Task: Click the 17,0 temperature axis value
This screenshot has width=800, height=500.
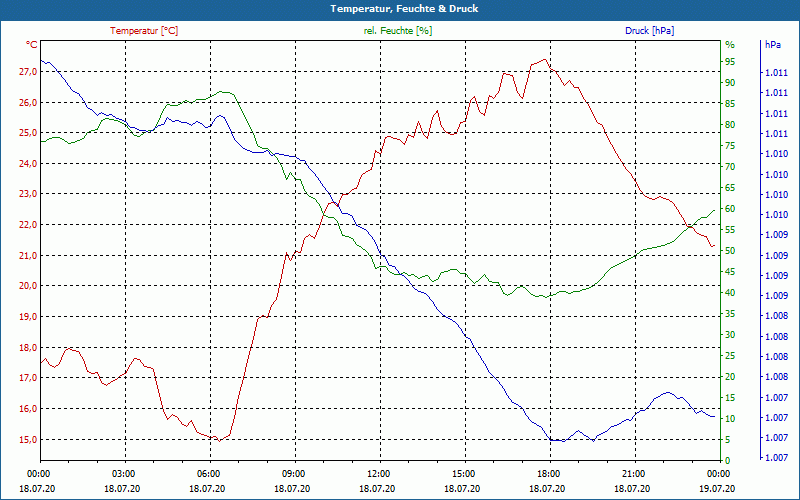Action: tap(28, 378)
